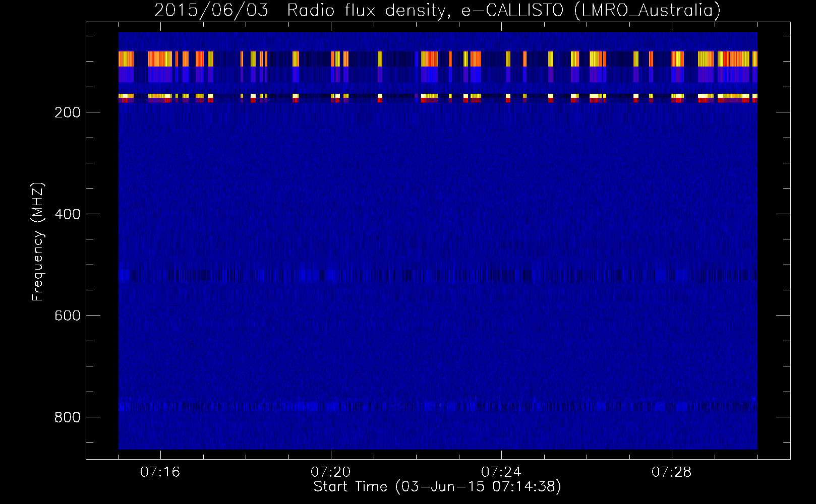The height and width of the screenshot is (504, 816).
Task: Select the "Frequency (MHZ)" axis label
Action: 38,242
